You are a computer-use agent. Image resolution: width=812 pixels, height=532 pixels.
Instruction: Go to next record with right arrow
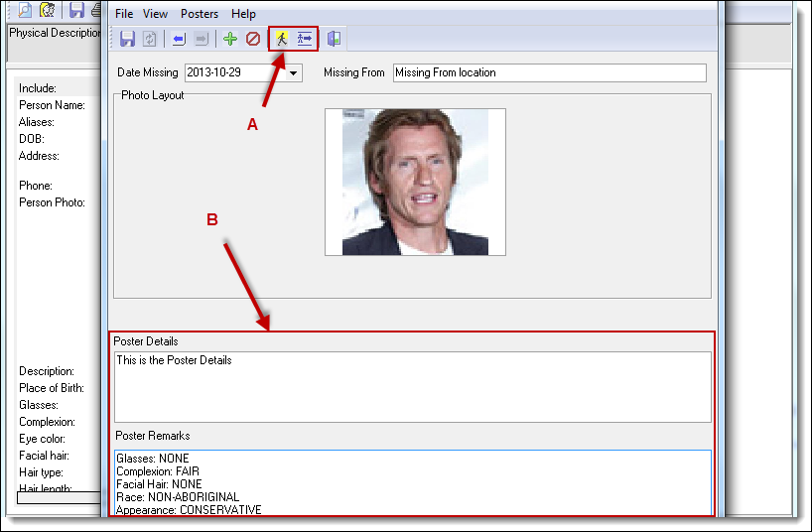click(202, 39)
